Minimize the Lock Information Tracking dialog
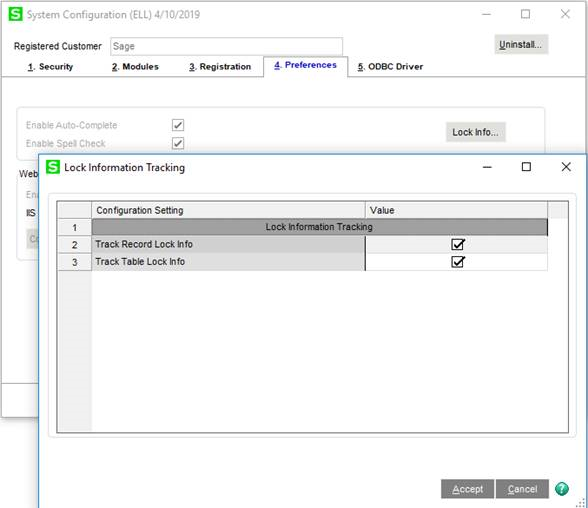The width and height of the screenshot is (588, 508). click(487, 167)
